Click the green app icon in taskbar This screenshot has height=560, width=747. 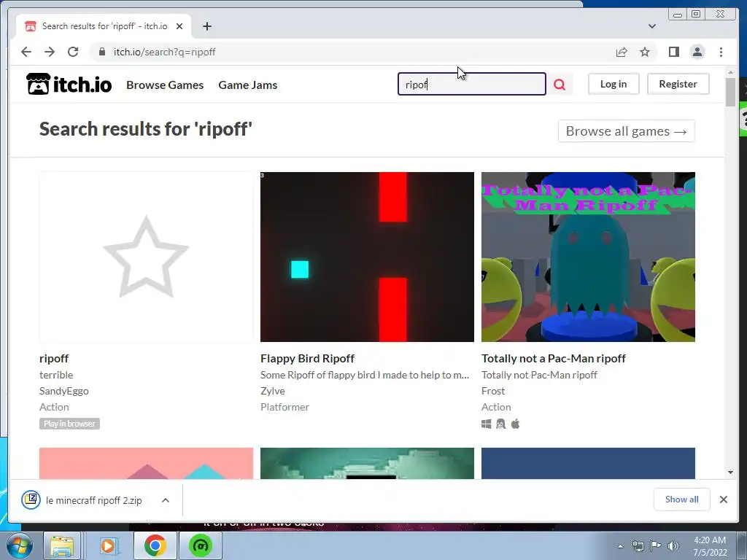click(200, 545)
